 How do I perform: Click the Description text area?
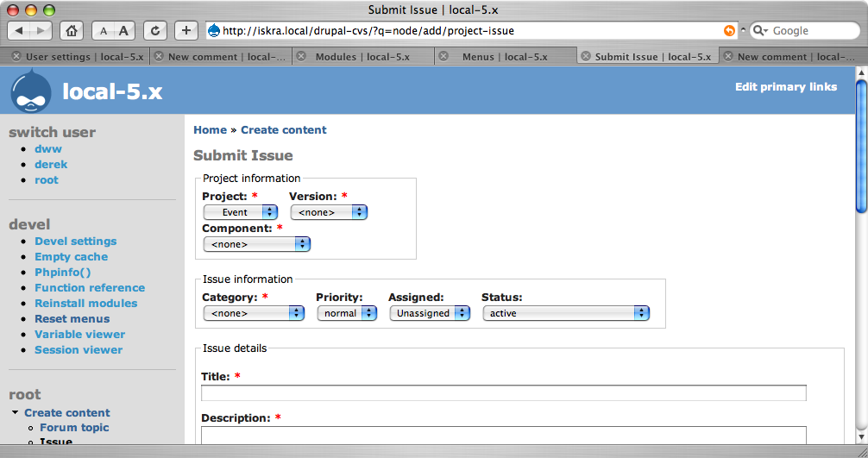click(504, 435)
